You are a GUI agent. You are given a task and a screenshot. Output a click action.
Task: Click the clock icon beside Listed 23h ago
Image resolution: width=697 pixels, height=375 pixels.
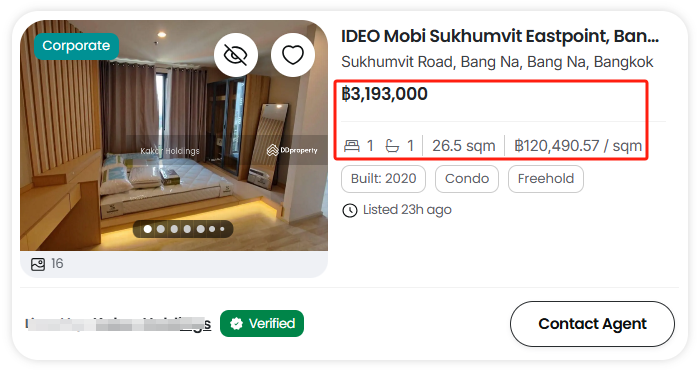[x=350, y=210]
